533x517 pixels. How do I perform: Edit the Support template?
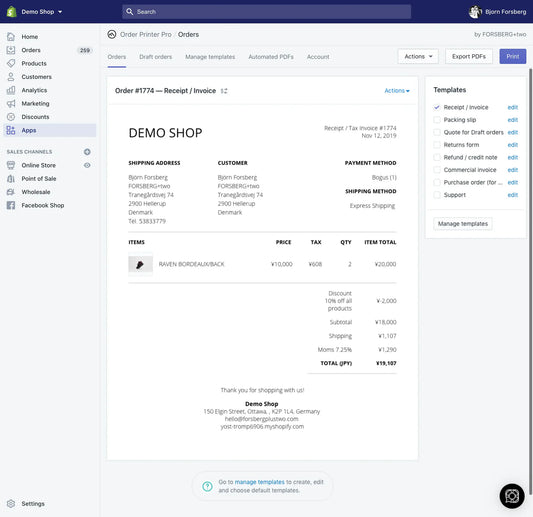coord(513,195)
